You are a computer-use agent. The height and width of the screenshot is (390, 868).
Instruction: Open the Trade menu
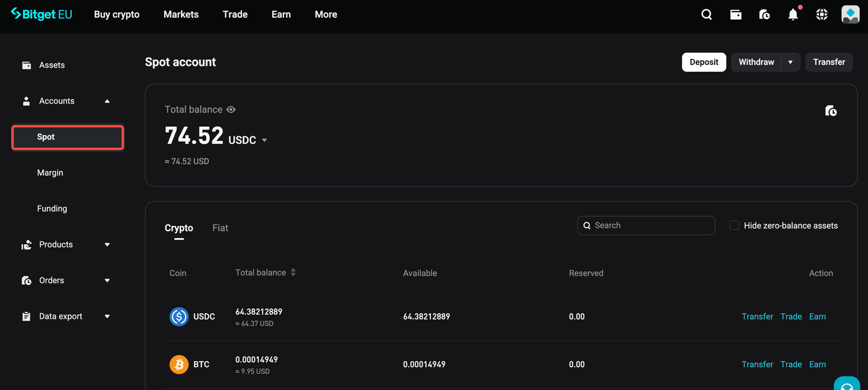(x=235, y=14)
